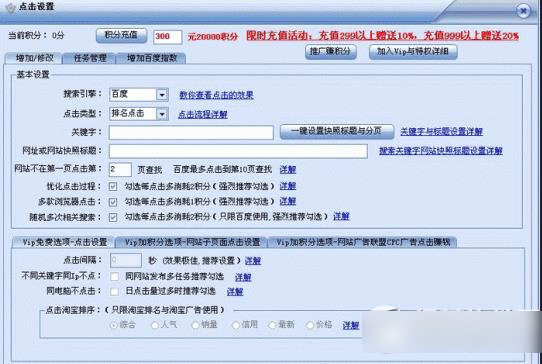Select the 最新 radio button
The height and width of the screenshot is (364, 542).
click(272, 325)
